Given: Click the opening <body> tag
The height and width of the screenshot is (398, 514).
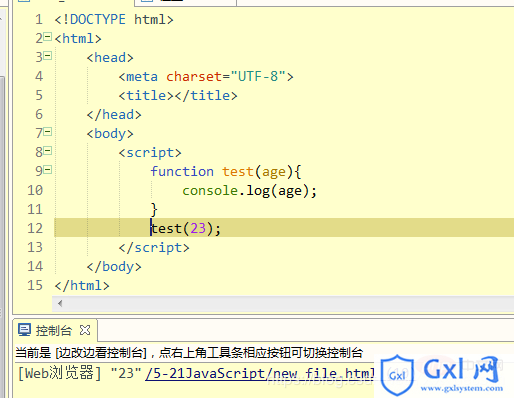Looking at the screenshot, I should [110, 134].
